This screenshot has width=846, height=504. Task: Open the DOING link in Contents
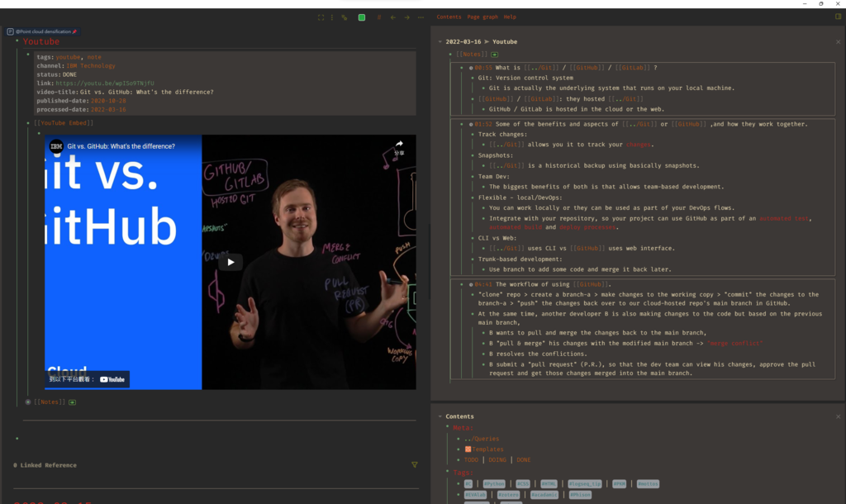pyautogui.click(x=497, y=459)
